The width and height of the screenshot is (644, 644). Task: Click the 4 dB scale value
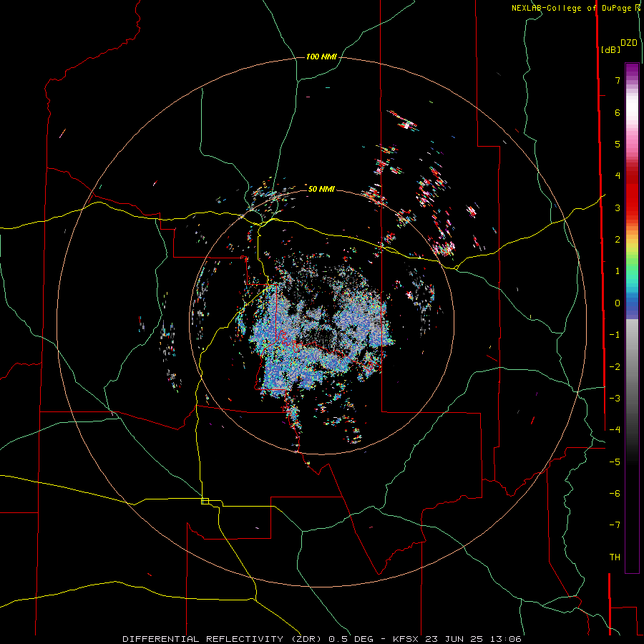point(618,176)
